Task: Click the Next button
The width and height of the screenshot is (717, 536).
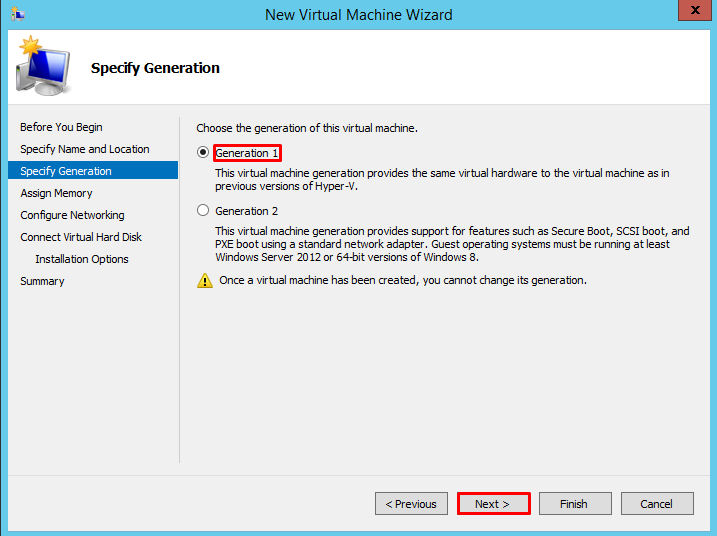Action: coord(493,504)
